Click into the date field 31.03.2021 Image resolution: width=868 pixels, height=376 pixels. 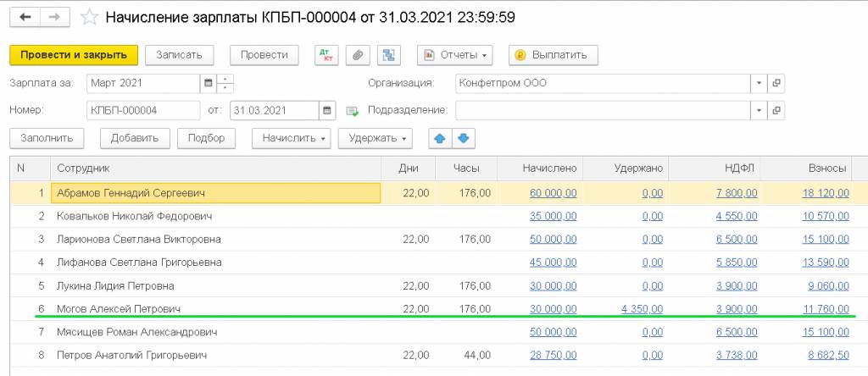tap(275, 110)
